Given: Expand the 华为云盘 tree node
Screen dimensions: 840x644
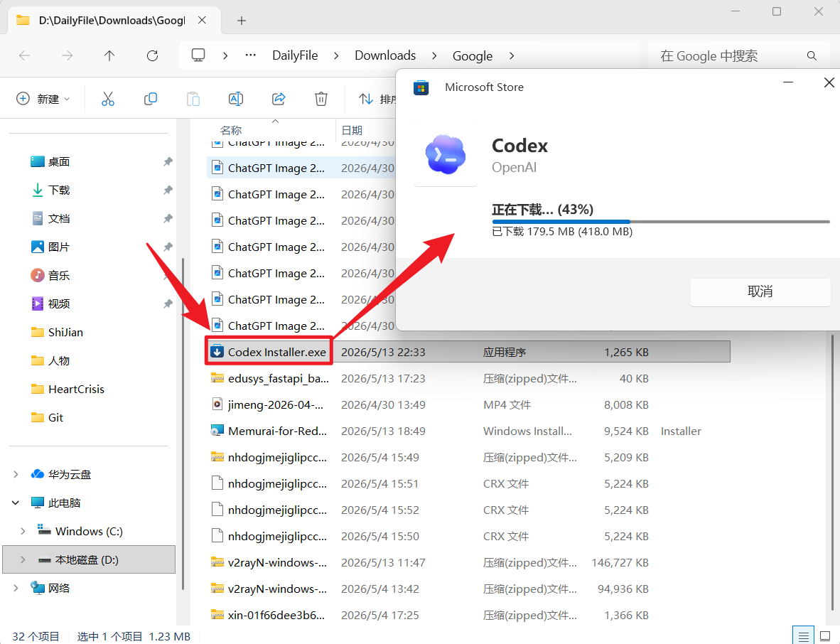Looking at the screenshot, I should 16,474.
